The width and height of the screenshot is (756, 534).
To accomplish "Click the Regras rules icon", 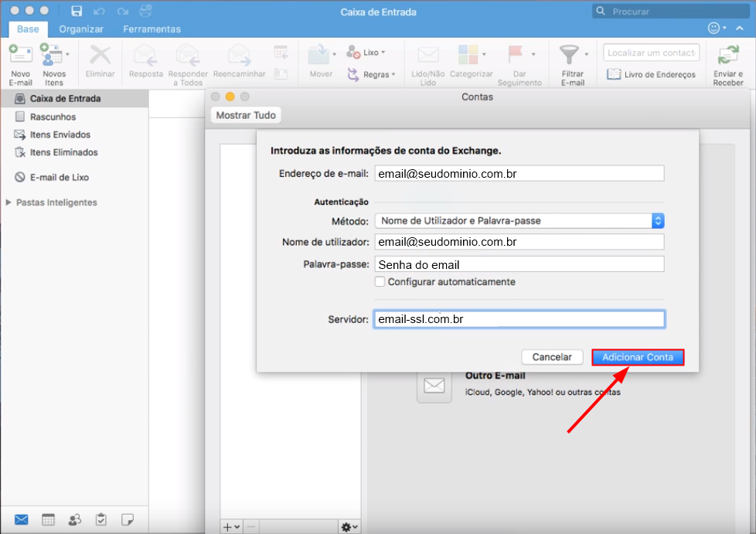I will point(353,74).
